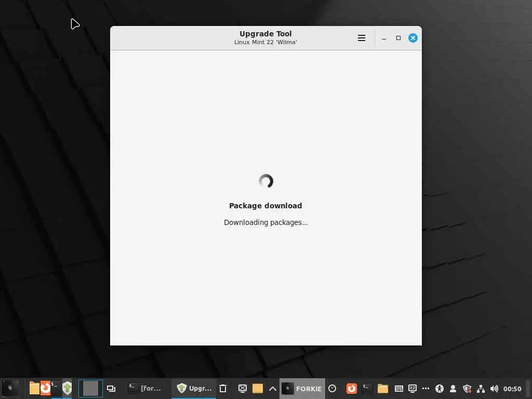Image resolution: width=532 pixels, height=399 pixels.
Task: Open the file manager folder launcher on left panel
Action: click(x=34, y=388)
